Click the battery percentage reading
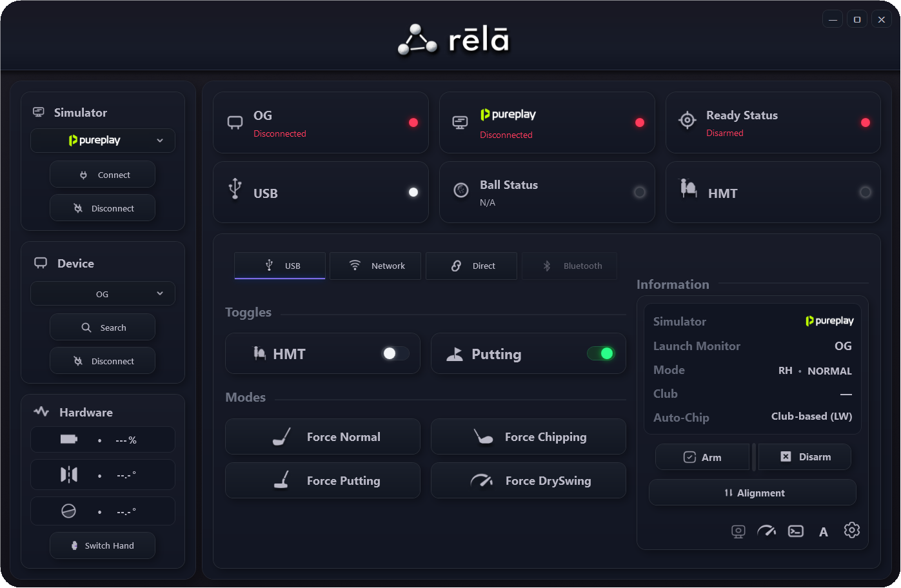The image size is (901, 588). coord(126,440)
